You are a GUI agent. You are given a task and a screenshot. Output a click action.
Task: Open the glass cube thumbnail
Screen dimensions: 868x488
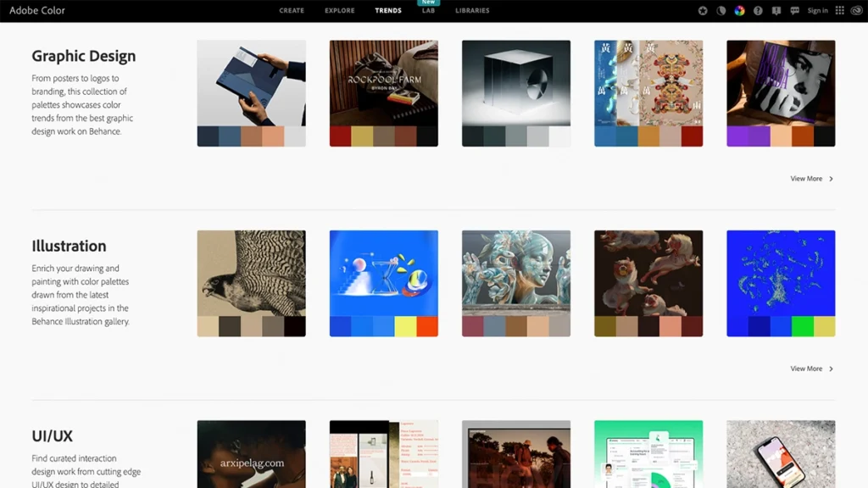516,83
